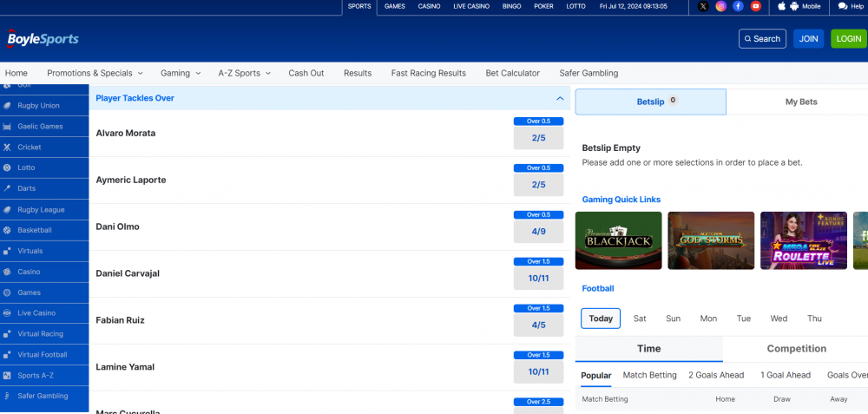Click the Apple mobile app icon
Screen dimensions: 868x414
point(782,6)
